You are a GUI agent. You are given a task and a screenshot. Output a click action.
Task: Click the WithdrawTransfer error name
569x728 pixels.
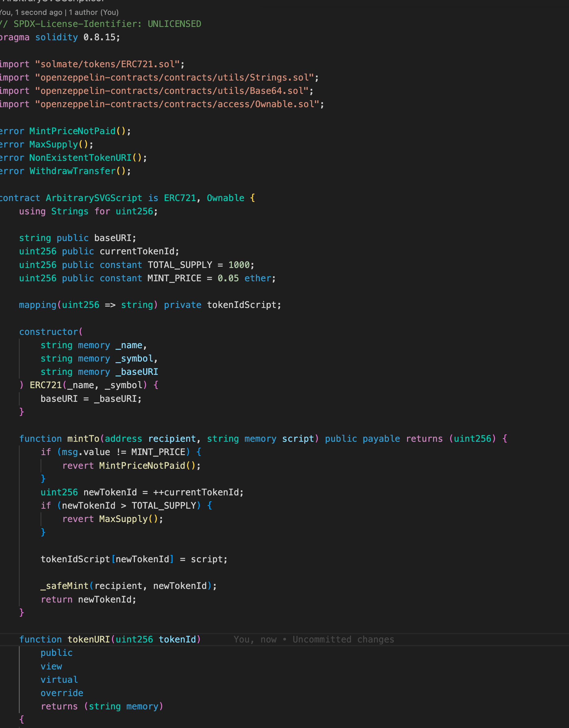pos(72,171)
